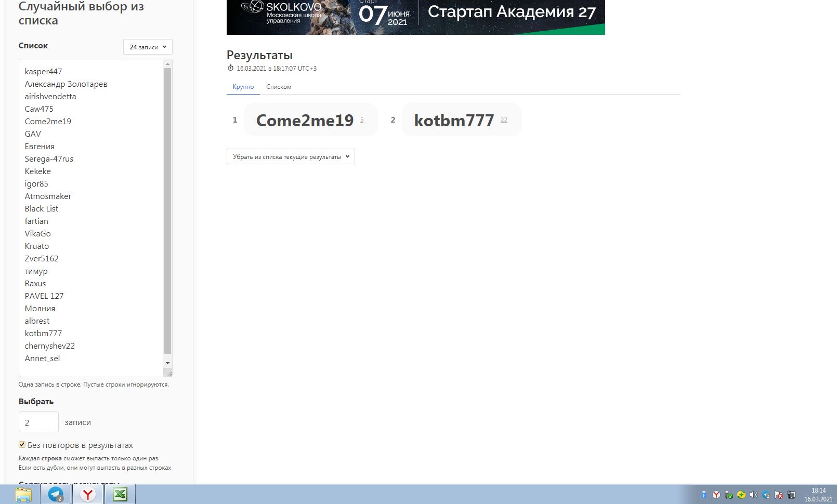The height and width of the screenshot is (504, 837).
Task: Focus the number of records input field
Action: coord(38,422)
